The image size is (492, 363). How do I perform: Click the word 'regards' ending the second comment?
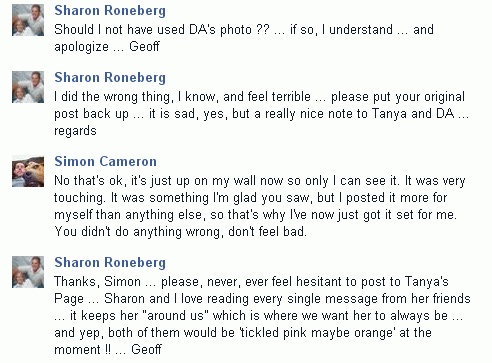[x=75, y=131]
